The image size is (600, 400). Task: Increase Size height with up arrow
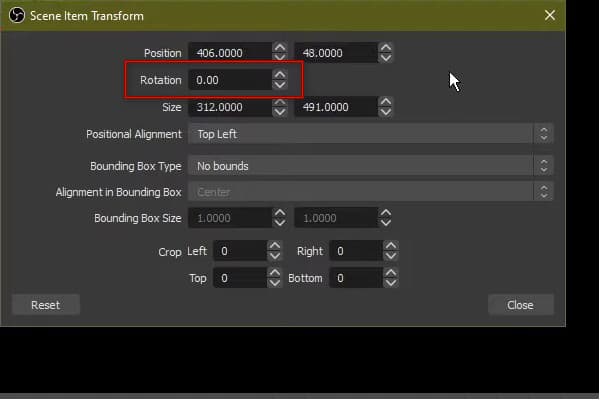pos(386,102)
